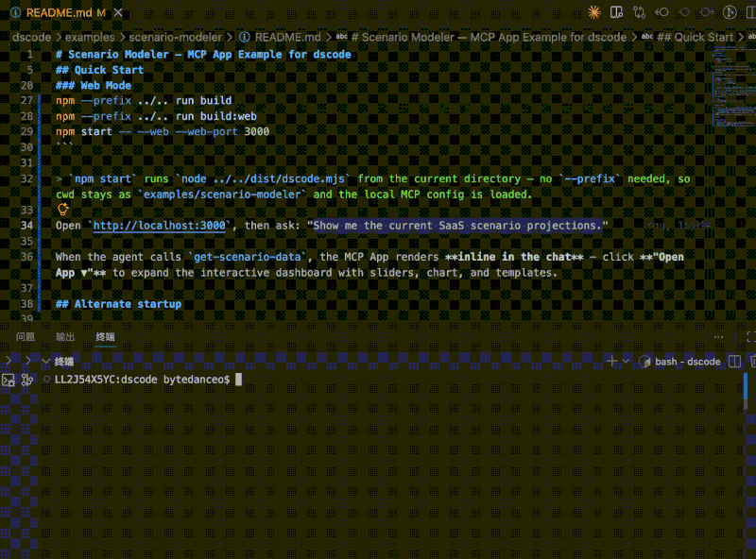Click first right-arrow chevron in terminal header

coord(9,361)
